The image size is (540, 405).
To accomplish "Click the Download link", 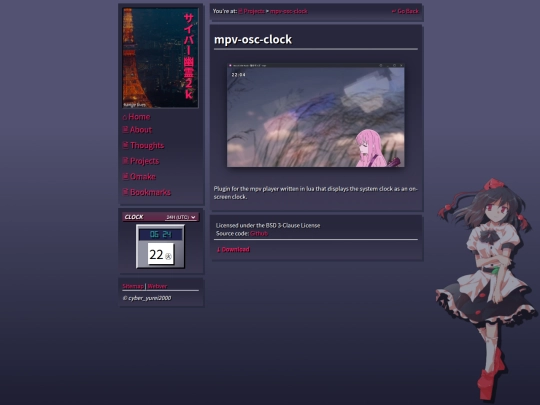I will (x=233, y=249).
